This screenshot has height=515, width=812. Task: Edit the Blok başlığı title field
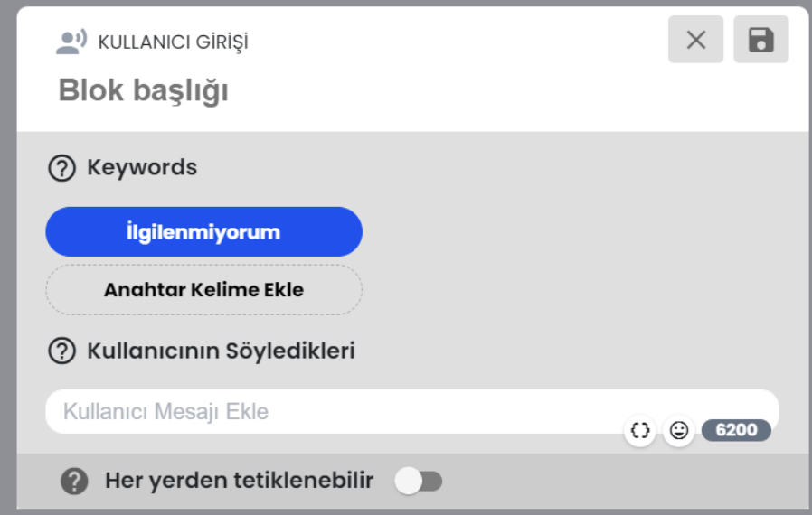(144, 90)
